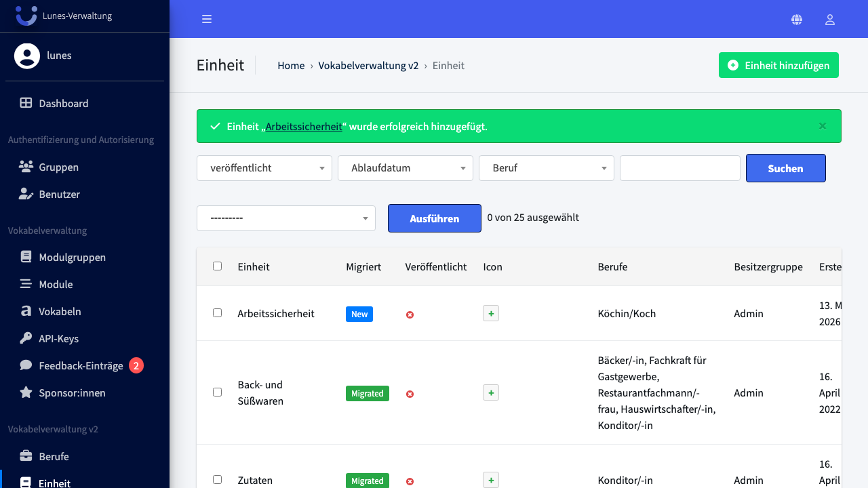Click the Gruppen people icon
This screenshot has height=488, width=868.
(x=26, y=167)
